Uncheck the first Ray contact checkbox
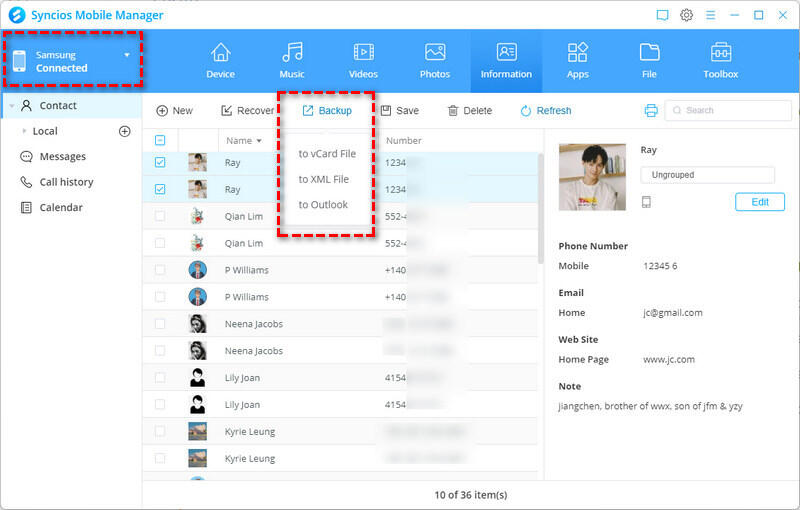 click(x=160, y=163)
